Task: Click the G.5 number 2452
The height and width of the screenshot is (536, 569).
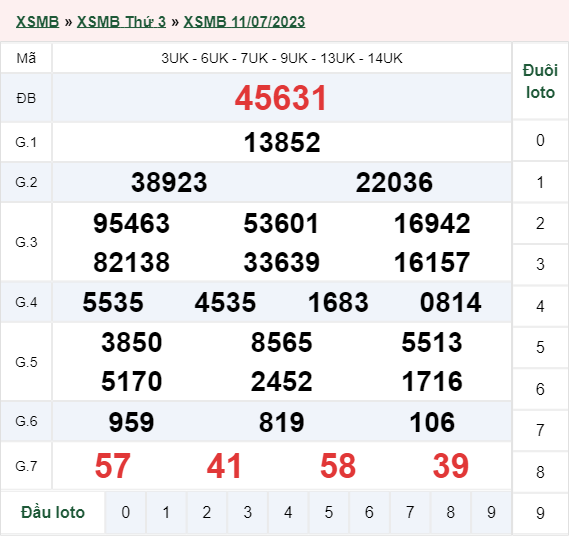Action: [x=282, y=381]
